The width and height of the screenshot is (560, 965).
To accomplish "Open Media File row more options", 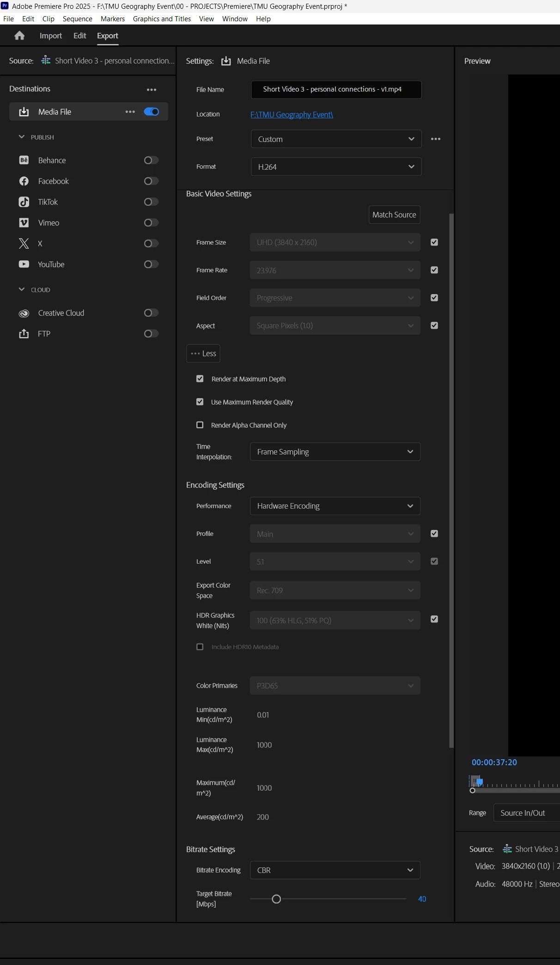I will 130,111.
